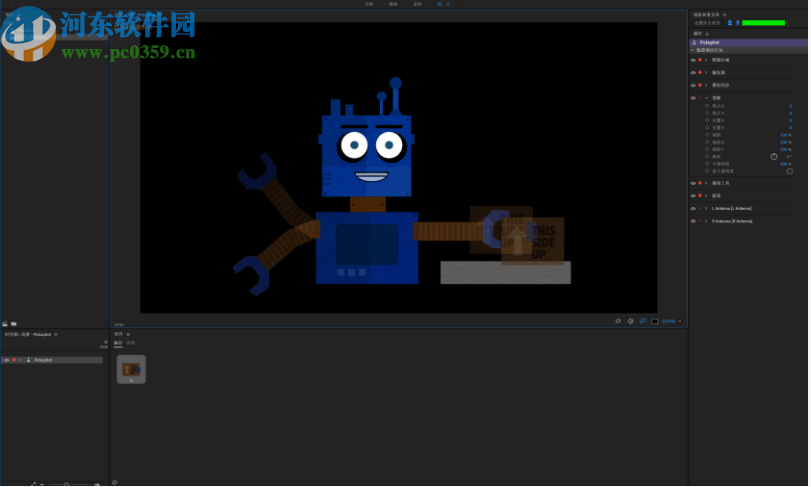This screenshot has width=811, height=487.
Task: Hide the L Antenna behavior eye icon
Action: point(693,208)
